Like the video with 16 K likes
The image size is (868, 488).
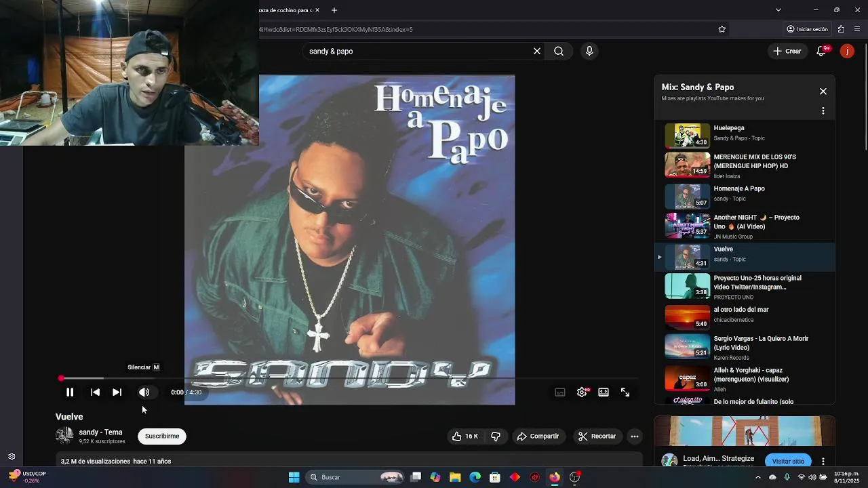coord(465,436)
